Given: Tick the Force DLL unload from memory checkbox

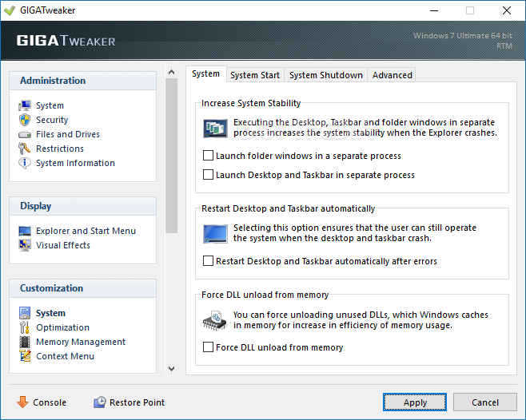Looking at the screenshot, I should pyautogui.click(x=208, y=347).
